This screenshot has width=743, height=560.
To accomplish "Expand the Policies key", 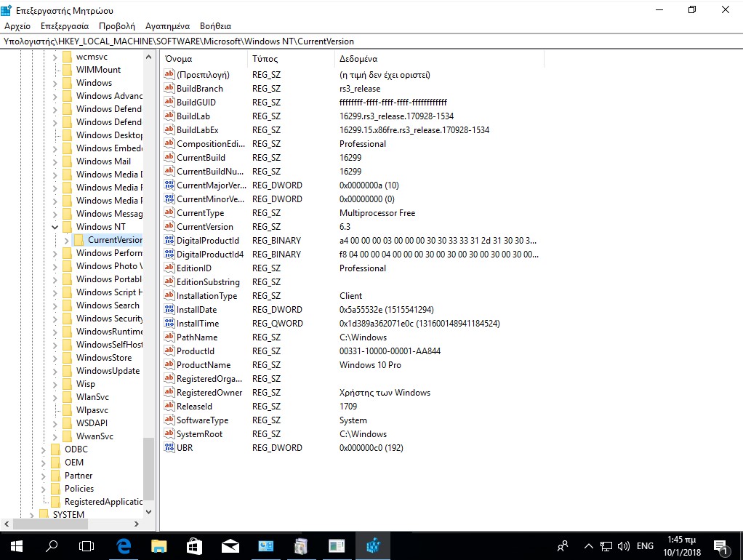I will pyautogui.click(x=43, y=489).
